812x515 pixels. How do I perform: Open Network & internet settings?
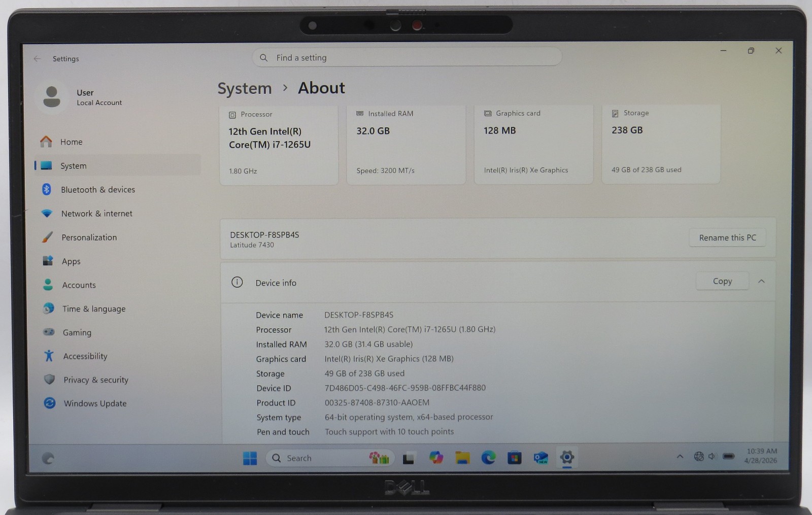point(118,214)
